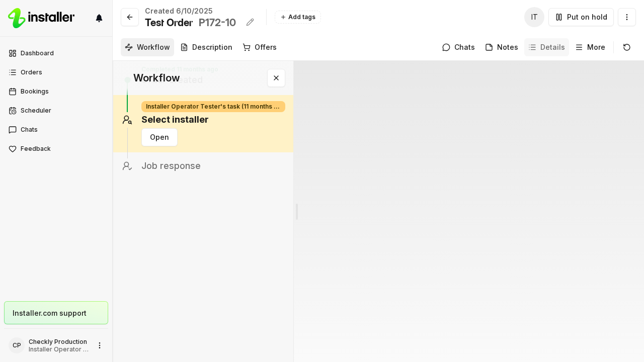Click Add tags button
The height and width of the screenshot is (362, 644).
[298, 17]
